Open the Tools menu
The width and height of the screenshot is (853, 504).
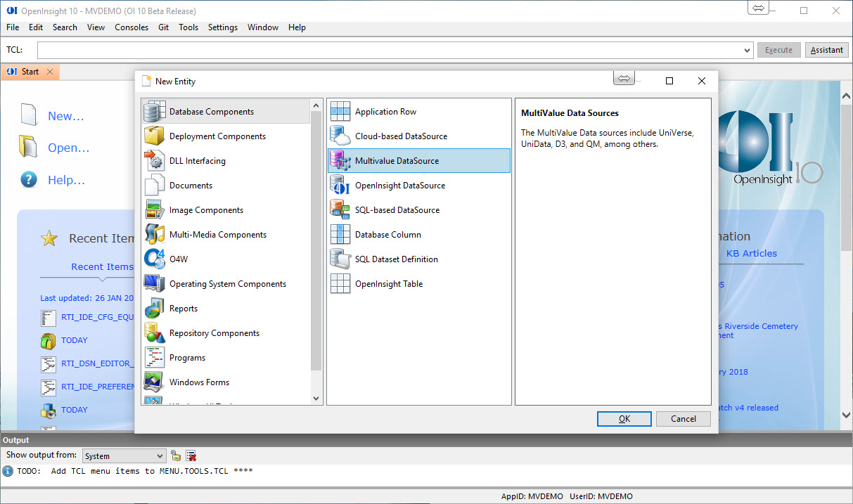[x=188, y=27]
